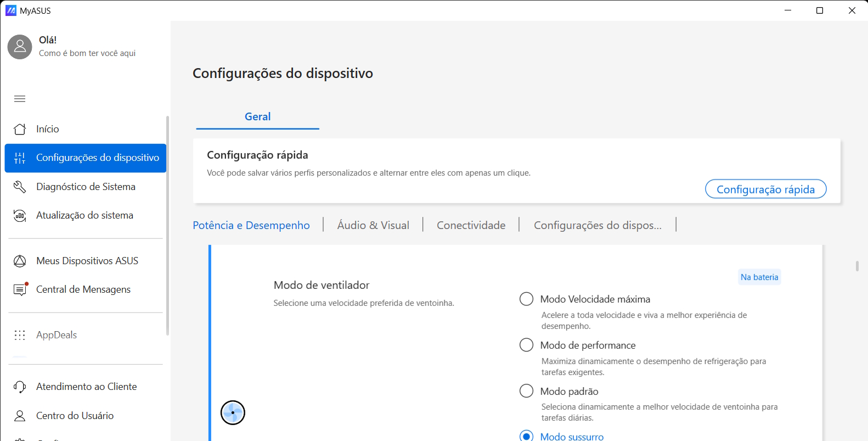Select Configurações do dispositivo in sidebar
Image resolution: width=868 pixels, height=441 pixels.
click(x=85, y=158)
